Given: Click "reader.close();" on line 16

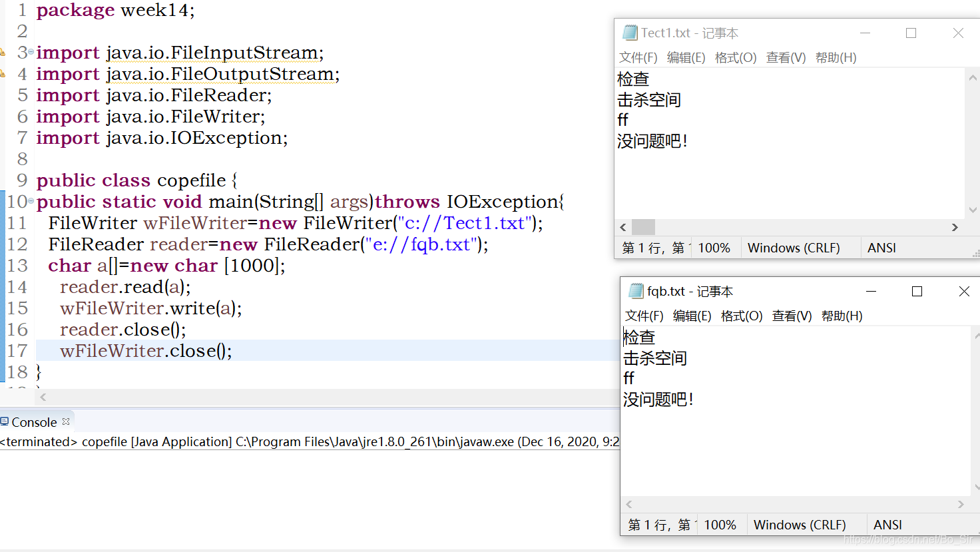Looking at the screenshot, I should pos(123,330).
